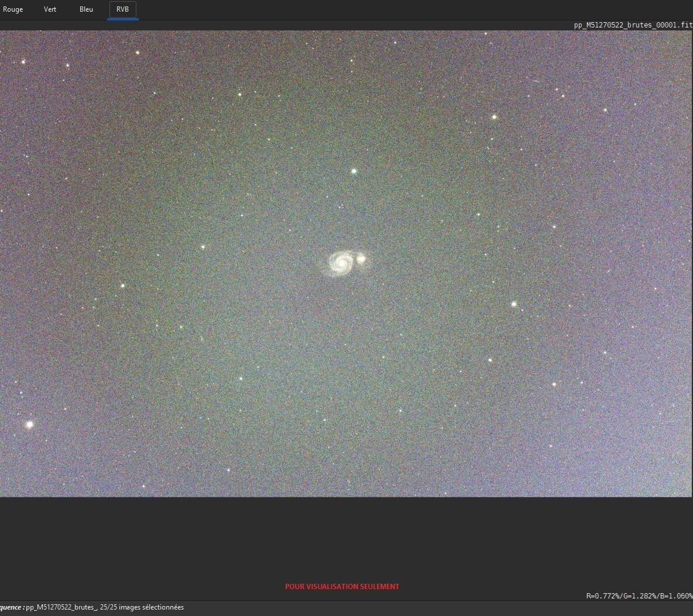
Task: Open the Vert channel tab
Action: pyautogui.click(x=50, y=9)
